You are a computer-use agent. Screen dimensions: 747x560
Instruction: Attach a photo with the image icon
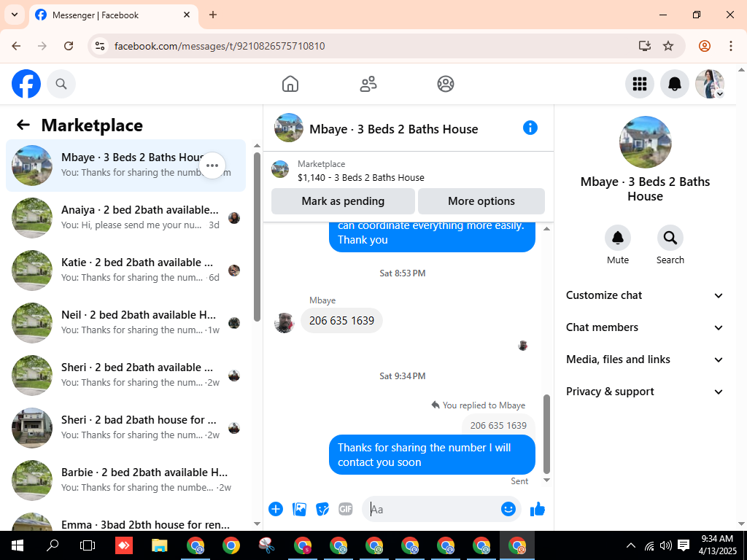click(x=299, y=509)
